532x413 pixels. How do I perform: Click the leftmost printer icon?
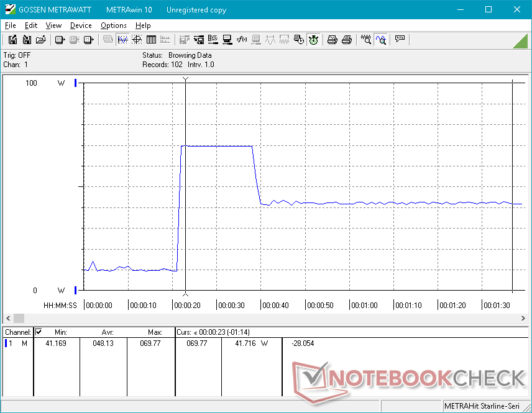tap(332, 40)
